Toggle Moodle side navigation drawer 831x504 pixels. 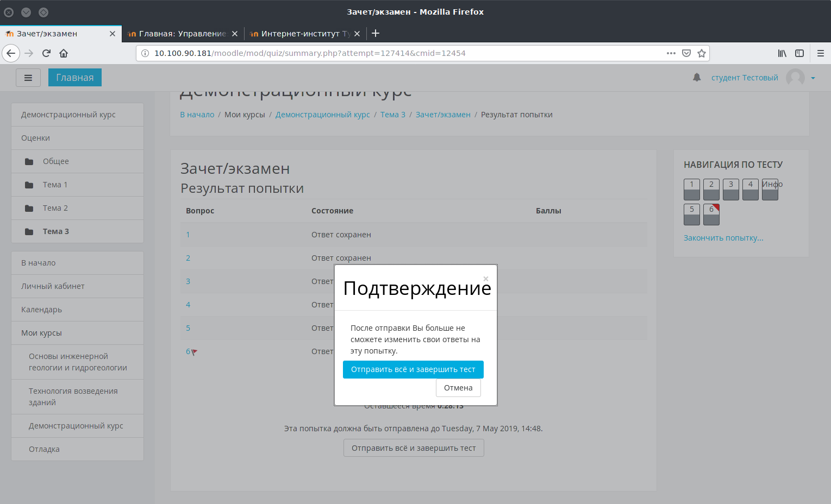(28, 78)
